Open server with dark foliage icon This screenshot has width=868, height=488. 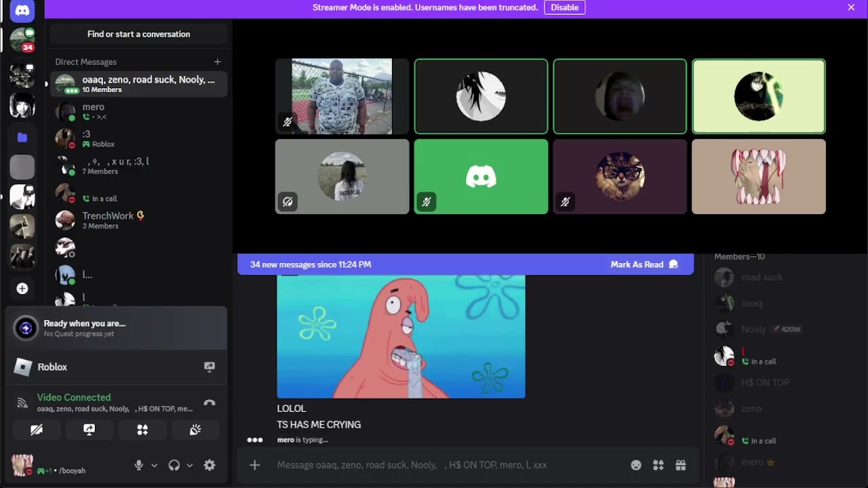(22, 74)
